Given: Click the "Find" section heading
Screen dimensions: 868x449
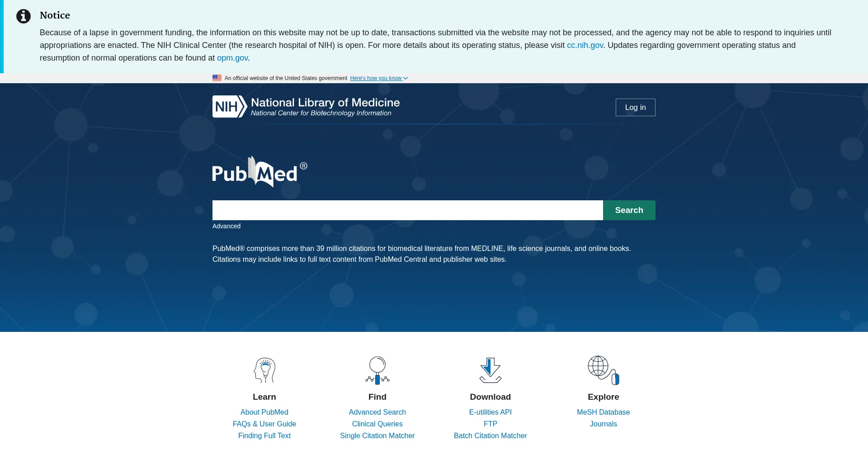Looking at the screenshot, I should click(377, 397).
